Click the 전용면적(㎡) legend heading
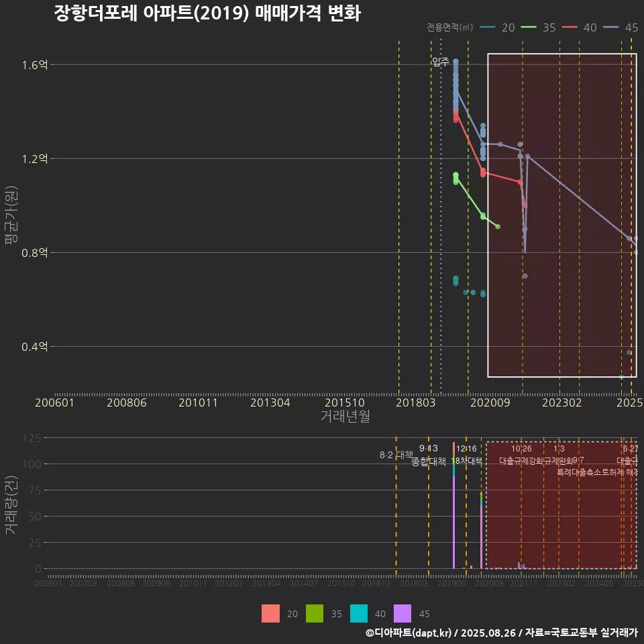This screenshot has width=644, height=644. [x=449, y=28]
